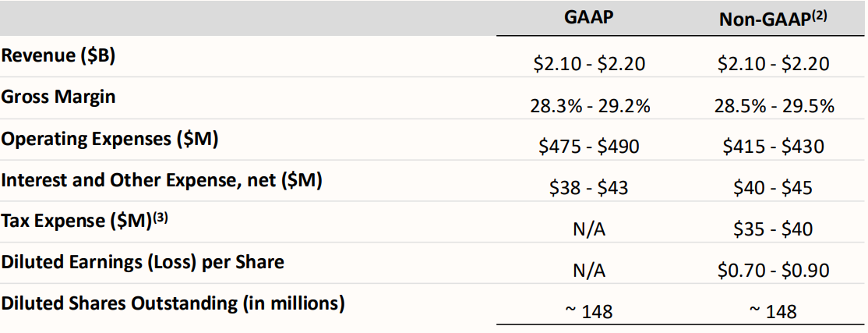The image size is (868, 333).
Task: Click Non-GAAP operating expenses $415 - $430
Action: click(774, 147)
